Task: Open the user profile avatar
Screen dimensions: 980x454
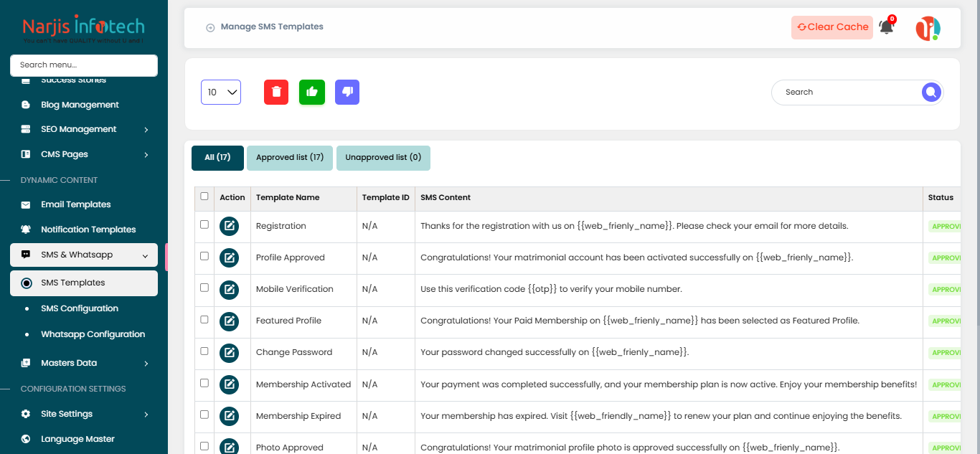Action: point(928,28)
